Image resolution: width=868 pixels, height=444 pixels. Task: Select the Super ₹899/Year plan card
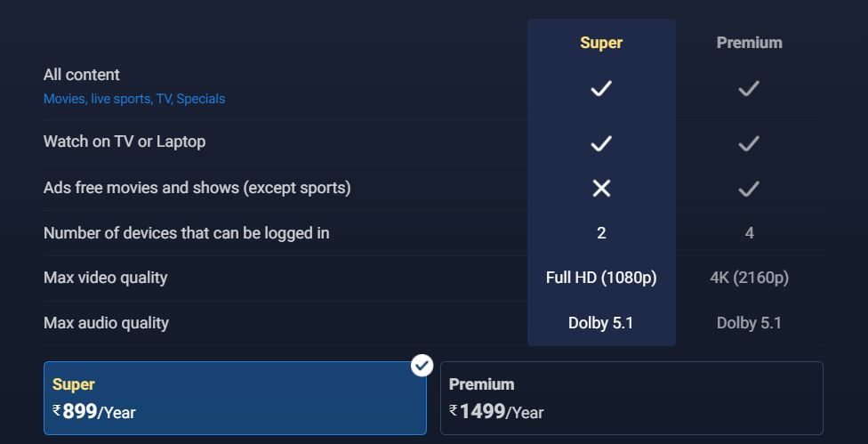click(x=235, y=398)
